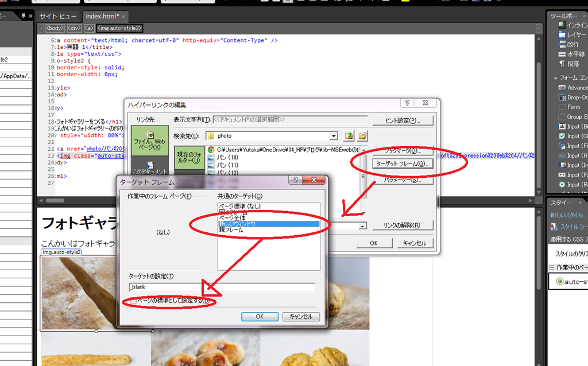Select the レイヤー toolbox icon
Image resolution: width=588 pixels, height=366 pixels.
pos(562,35)
